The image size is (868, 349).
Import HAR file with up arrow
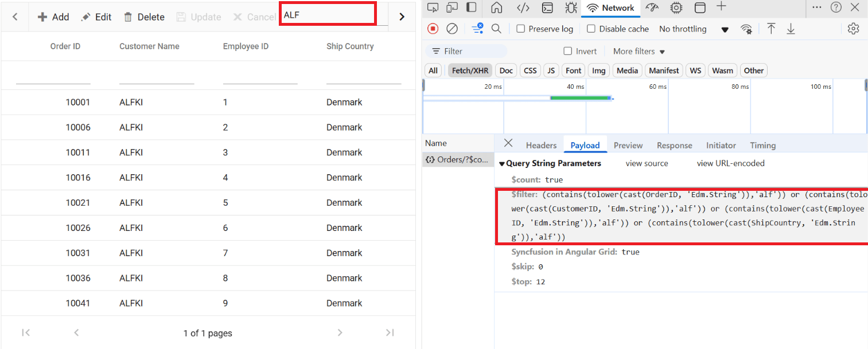tap(771, 29)
